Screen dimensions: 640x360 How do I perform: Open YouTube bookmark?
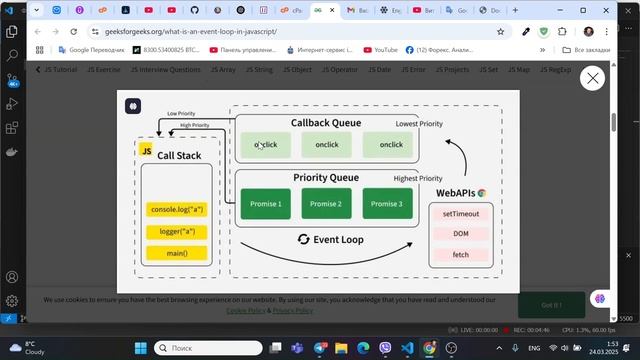point(380,50)
